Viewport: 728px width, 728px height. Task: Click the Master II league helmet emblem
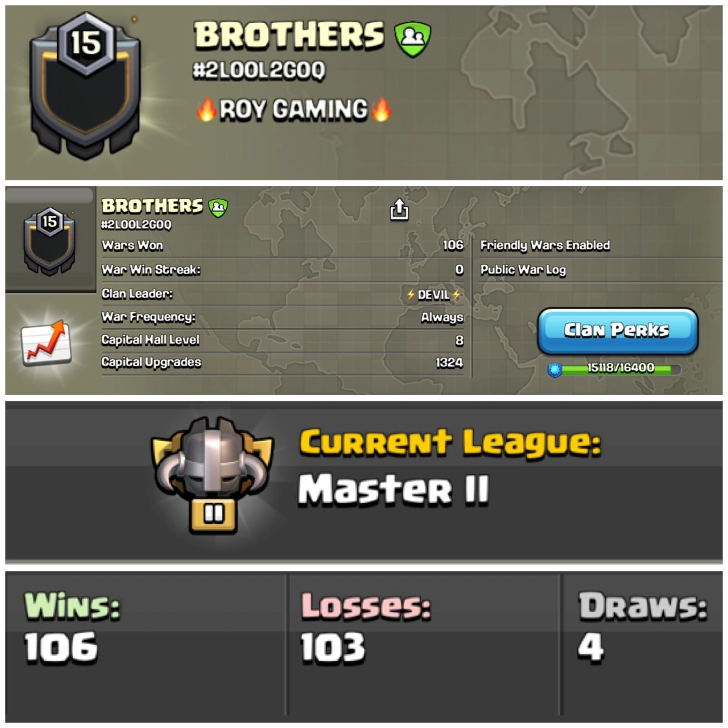pos(212,475)
